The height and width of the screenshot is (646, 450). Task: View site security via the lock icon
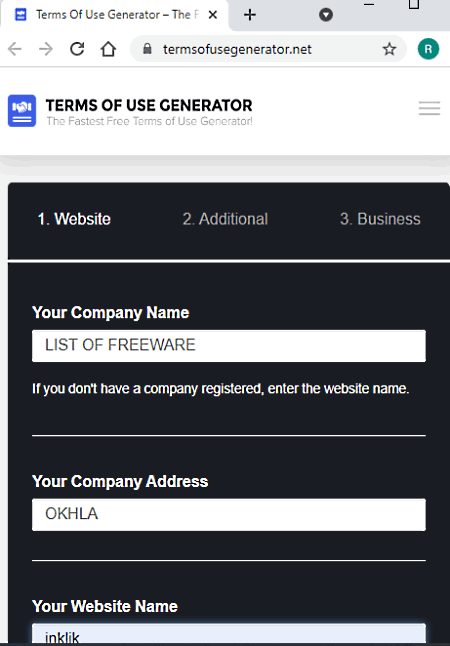[x=147, y=49]
